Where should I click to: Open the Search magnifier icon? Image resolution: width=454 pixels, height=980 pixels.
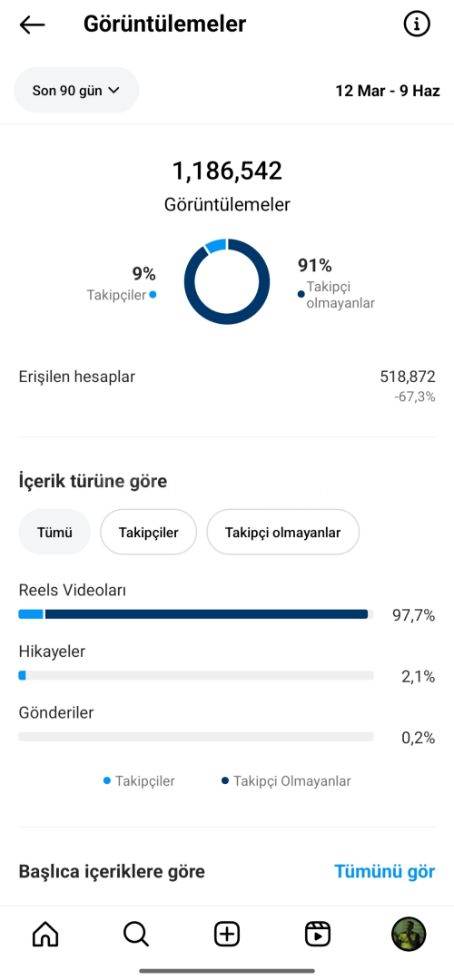click(x=135, y=935)
